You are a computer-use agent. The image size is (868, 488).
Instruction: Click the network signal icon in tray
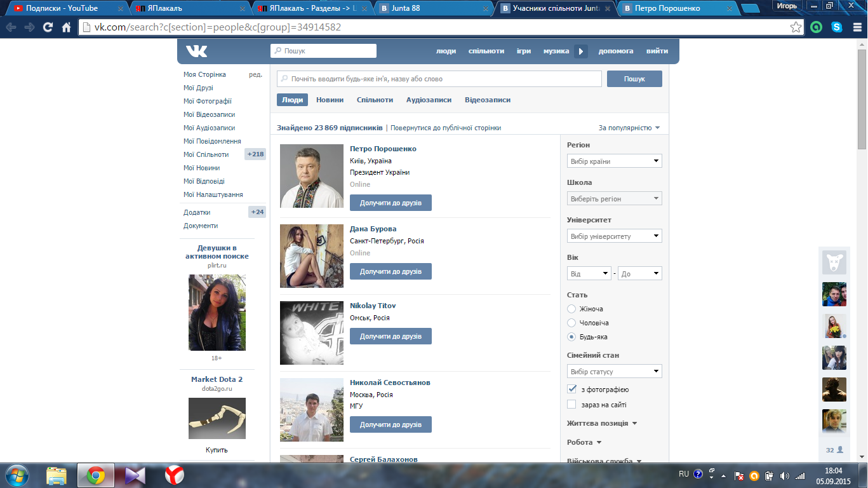click(800, 475)
